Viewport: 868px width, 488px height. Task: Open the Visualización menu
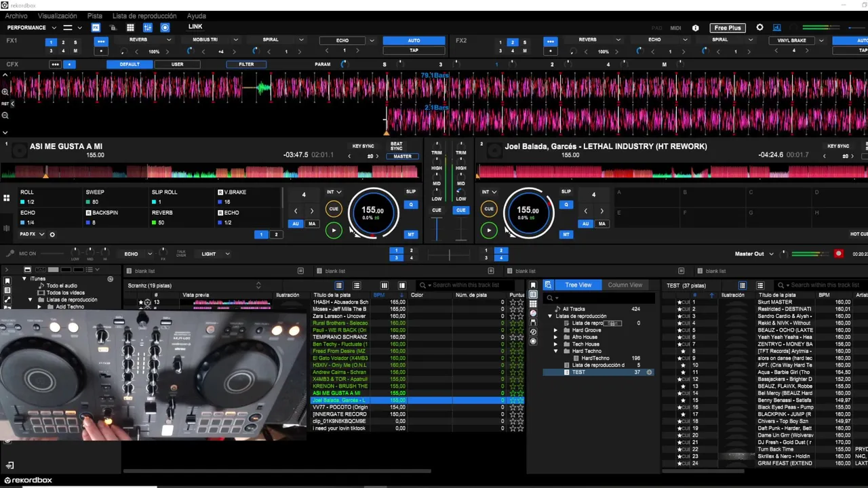[x=57, y=16]
